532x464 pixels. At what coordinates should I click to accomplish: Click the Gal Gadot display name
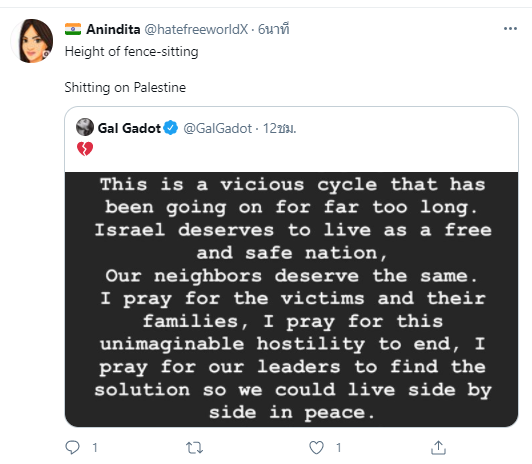[129, 128]
